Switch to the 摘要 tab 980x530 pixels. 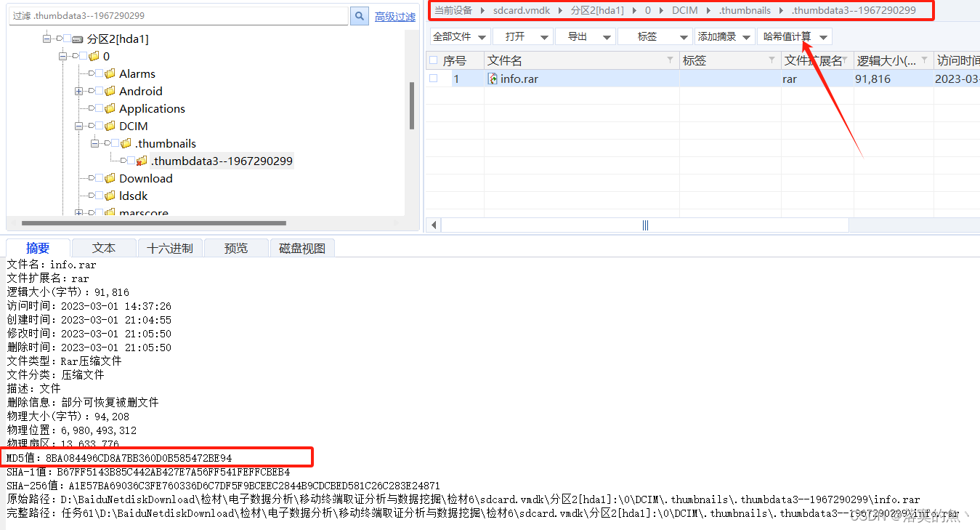pyautogui.click(x=38, y=248)
